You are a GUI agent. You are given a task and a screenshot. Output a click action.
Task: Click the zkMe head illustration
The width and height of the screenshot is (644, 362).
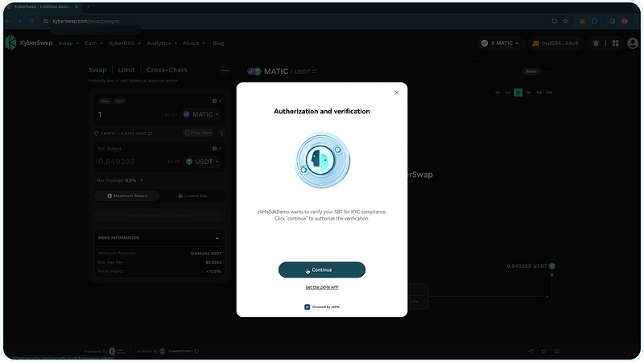click(322, 160)
